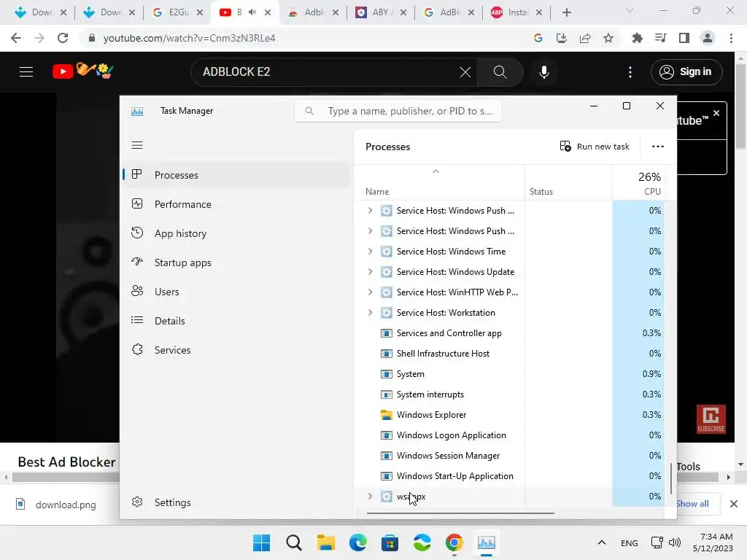Viewport: 747px width, 560px height.
Task: Switch to the Instal ABP tab
Action: coord(516,12)
